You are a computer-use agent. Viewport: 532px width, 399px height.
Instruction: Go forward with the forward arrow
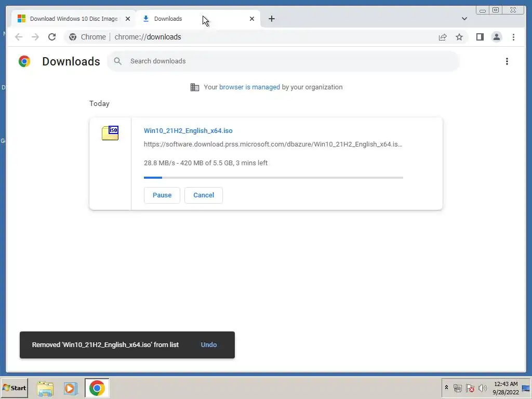(x=35, y=37)
